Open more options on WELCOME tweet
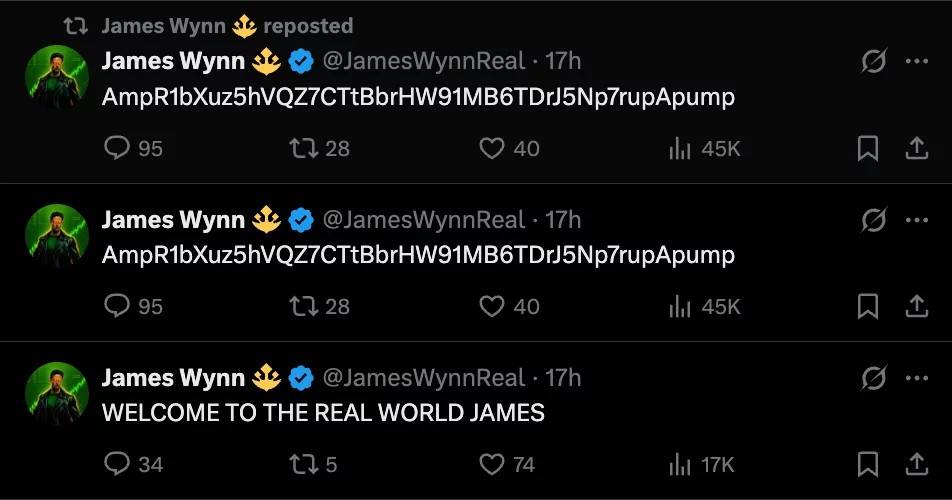The width and height of the screenshot is (952, 500). 917,377
